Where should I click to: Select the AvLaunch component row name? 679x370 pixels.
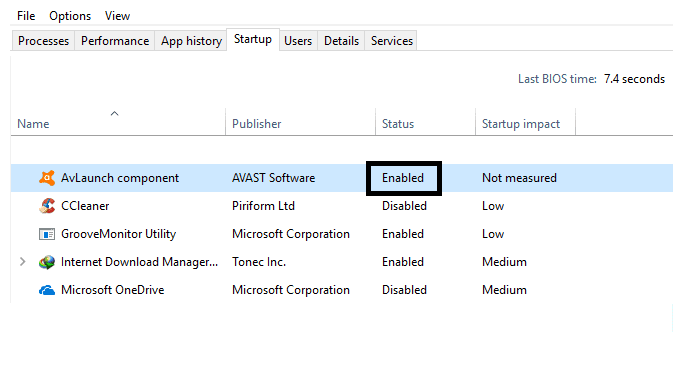coord(120,178)
